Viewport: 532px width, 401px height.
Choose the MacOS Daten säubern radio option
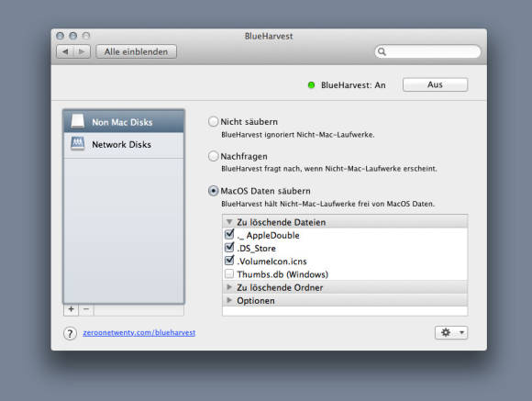tap(213, 191)
